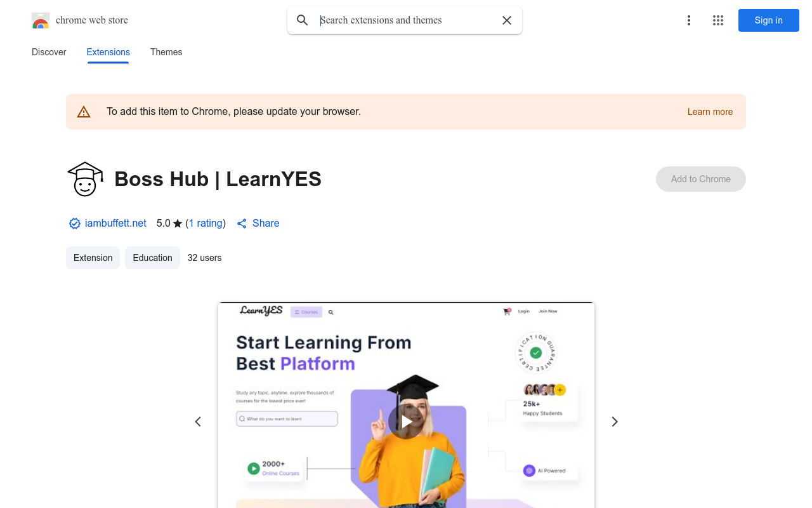Viewport: 812px width, 508px height.
Task: Show the previous screenshot with the left arrow
Action: click(x=198, y=422)
